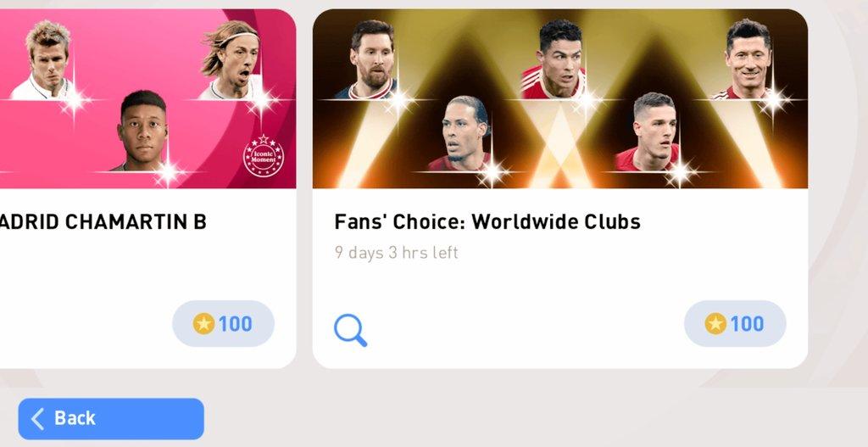This screenshot has width=868, height=447.
Task: Tap the Iconic Moment badge on pink banner
Action: tap(264, 156)
